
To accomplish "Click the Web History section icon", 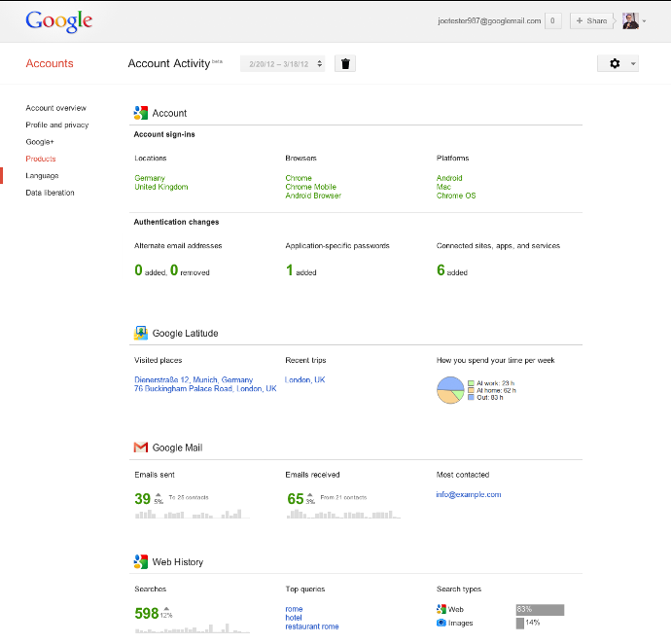I will pyautogui.click(x=141, y=561).
